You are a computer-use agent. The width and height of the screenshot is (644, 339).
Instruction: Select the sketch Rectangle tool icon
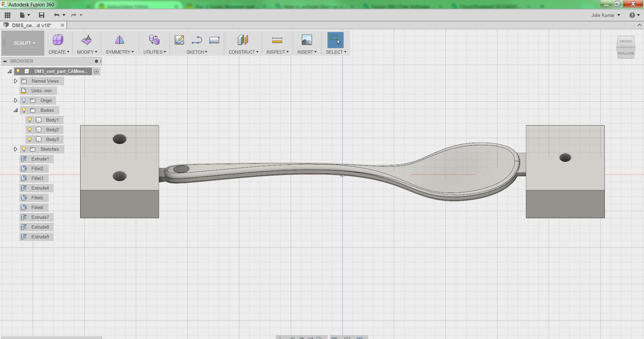[214, 40]
